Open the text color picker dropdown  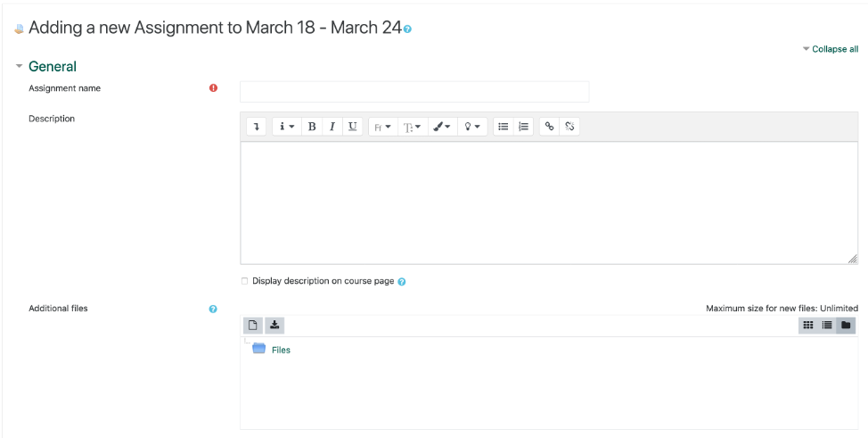443,127
